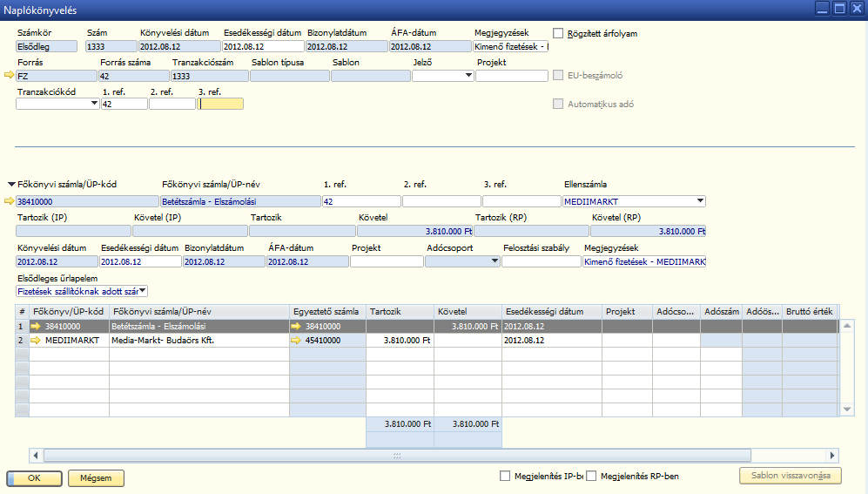Click the Számkör field Elsődleg

pyautogui.click(x=46, y=46)
